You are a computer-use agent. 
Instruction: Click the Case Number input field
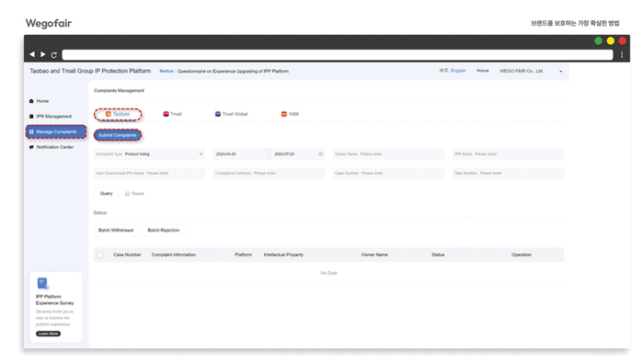388,174
